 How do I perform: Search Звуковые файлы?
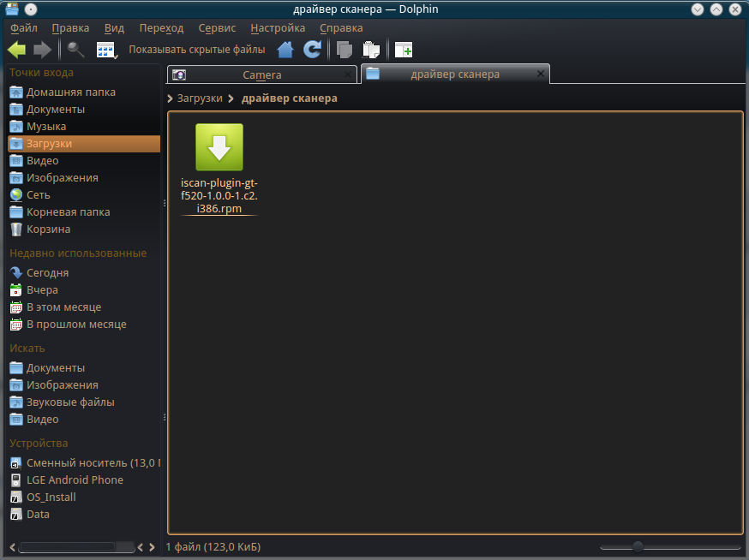(84, 402)
